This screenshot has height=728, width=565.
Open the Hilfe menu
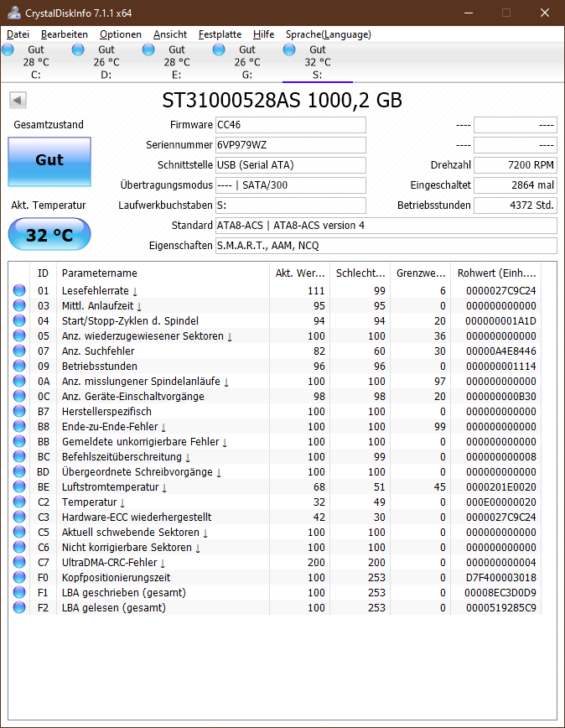point(263,34)
